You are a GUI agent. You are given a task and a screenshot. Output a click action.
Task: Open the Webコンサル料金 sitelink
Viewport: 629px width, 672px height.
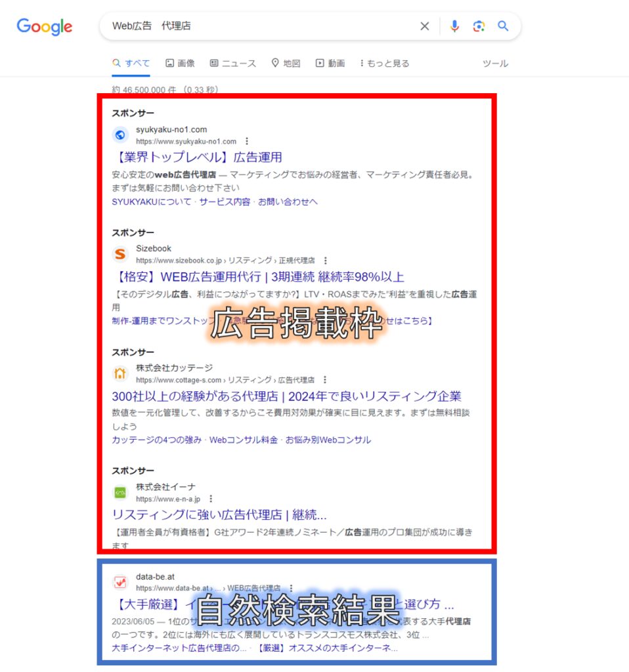pyautogui.click(x=244, y=440)
